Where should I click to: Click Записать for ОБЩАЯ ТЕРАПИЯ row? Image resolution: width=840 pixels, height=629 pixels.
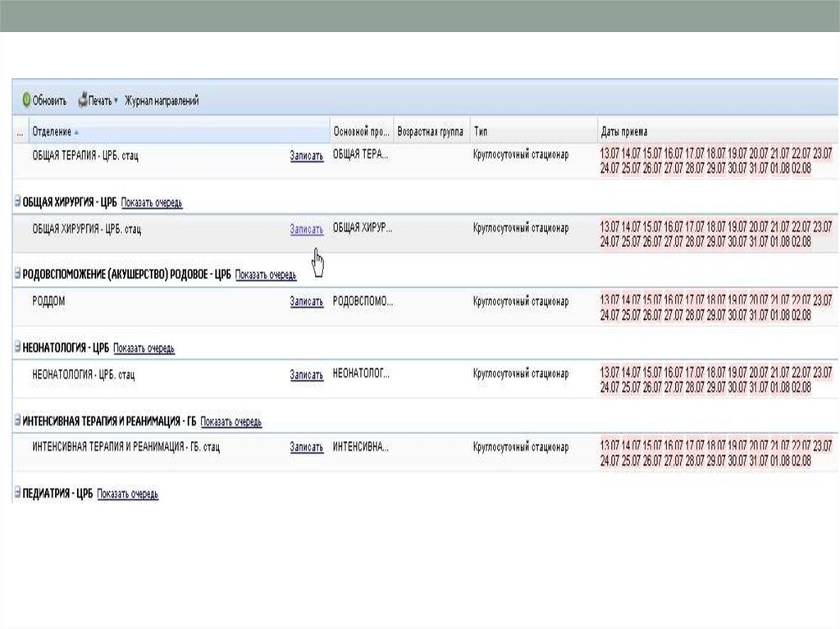pos(306,156)
